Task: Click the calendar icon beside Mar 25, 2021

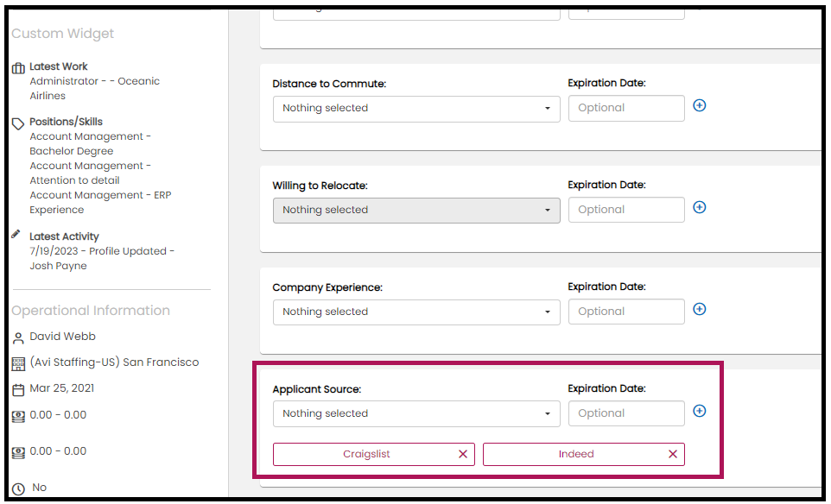Action: click(x=18, y=389)
